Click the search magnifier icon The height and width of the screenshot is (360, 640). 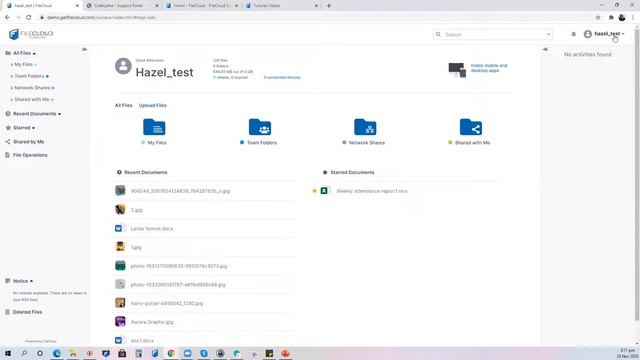[x=438, y=34]
